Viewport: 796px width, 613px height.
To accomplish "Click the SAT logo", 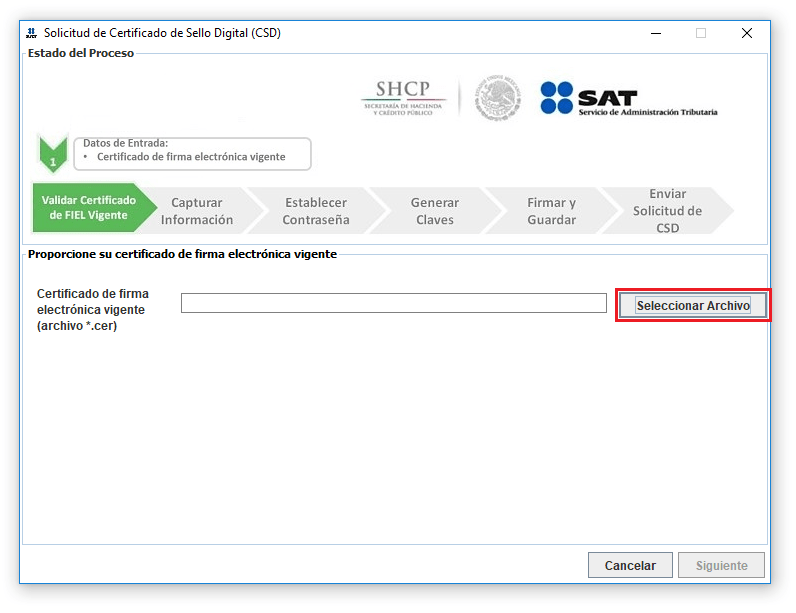I will (x=629, y=98).
